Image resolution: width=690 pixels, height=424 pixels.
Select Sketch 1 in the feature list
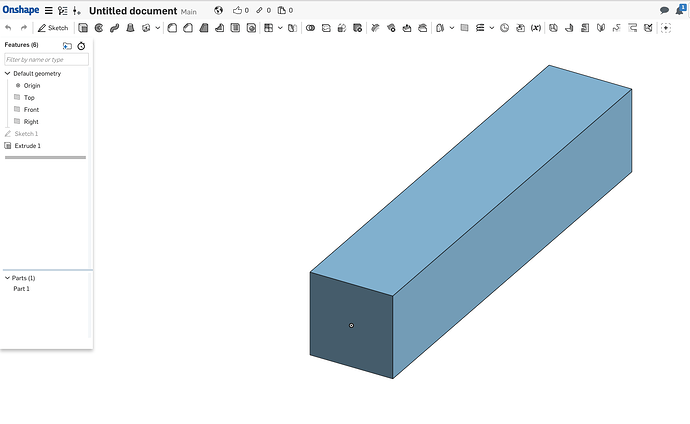point(26,134)
